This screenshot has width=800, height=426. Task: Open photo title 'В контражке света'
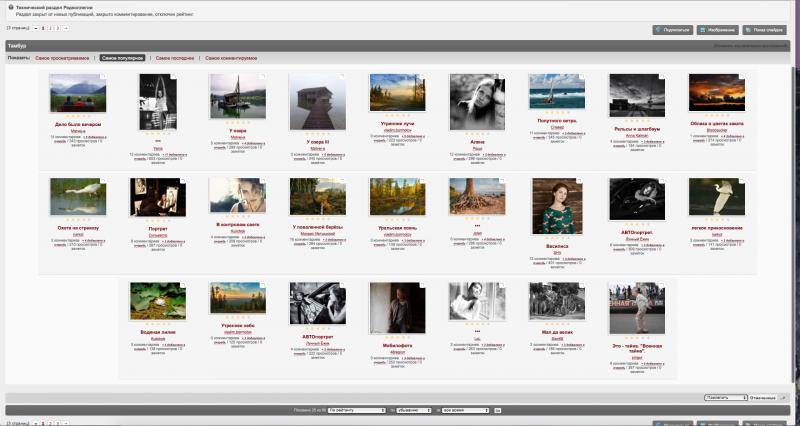[238, 224]
